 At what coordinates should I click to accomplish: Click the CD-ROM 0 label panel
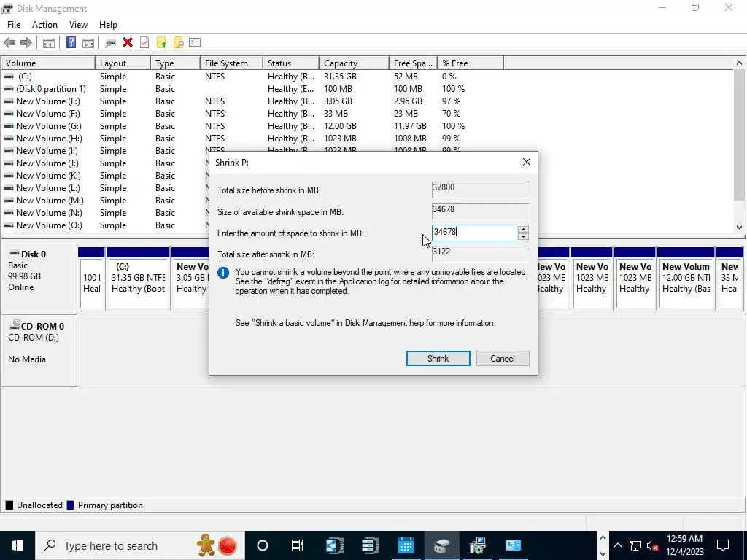pos(39,351)
